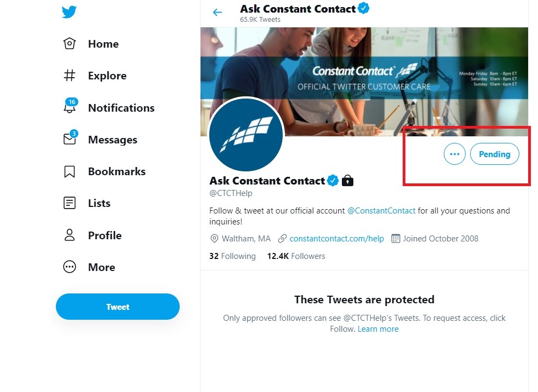Click the Lists sidebar icon
Screen dimensions: 538x392
70,203
